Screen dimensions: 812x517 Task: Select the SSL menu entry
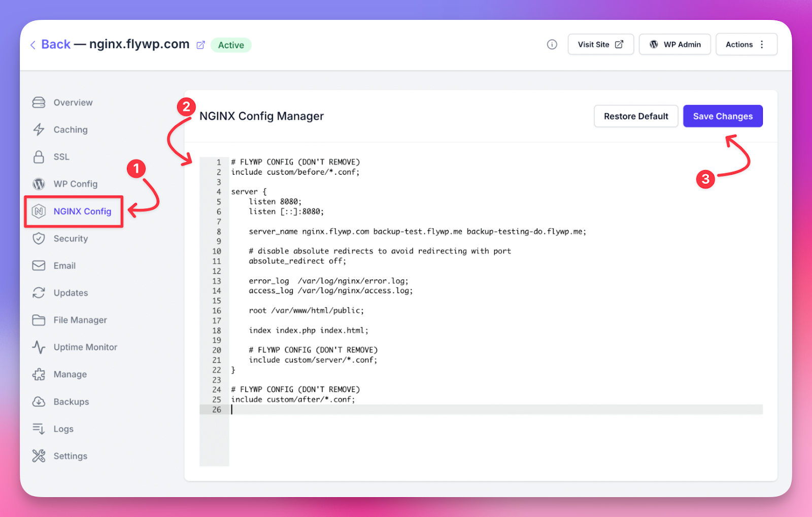(x=61, y=157)
